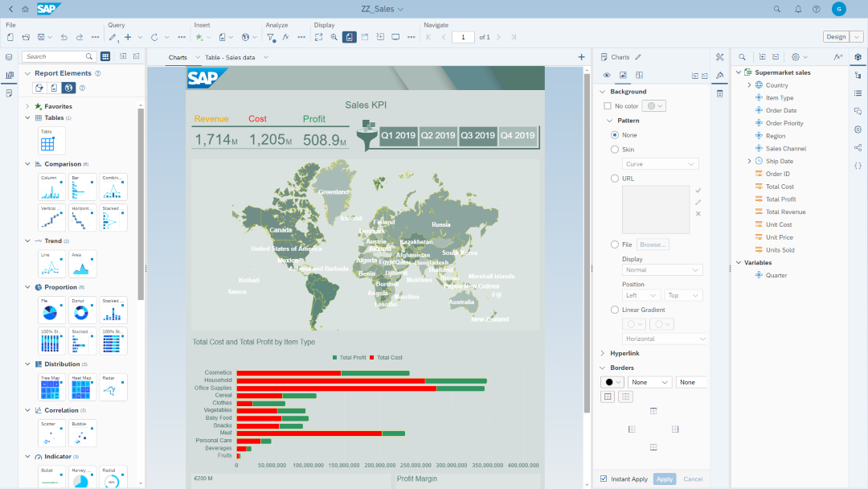Click the zoom magnifier icon under Display

pyautogui.click(x=334, y=37)
